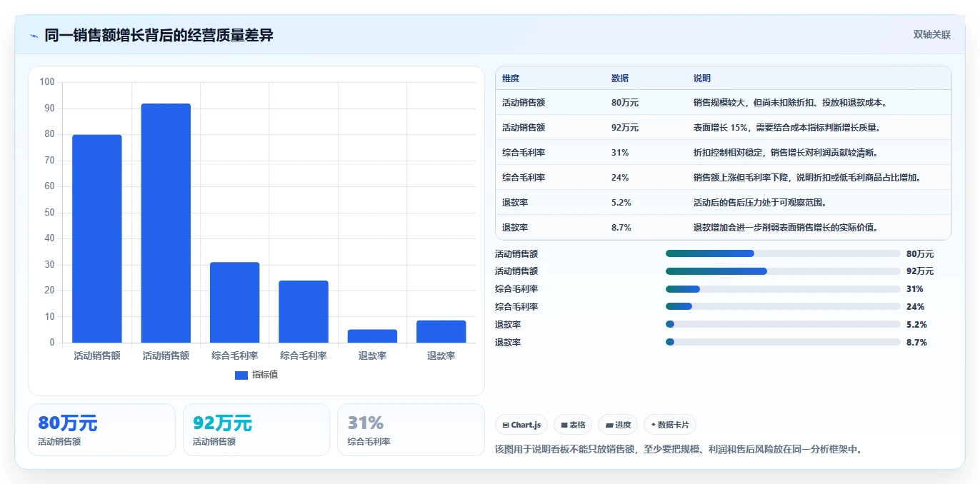
Task: Click the shortest chart bar near 5
Action: coord(372,336)
